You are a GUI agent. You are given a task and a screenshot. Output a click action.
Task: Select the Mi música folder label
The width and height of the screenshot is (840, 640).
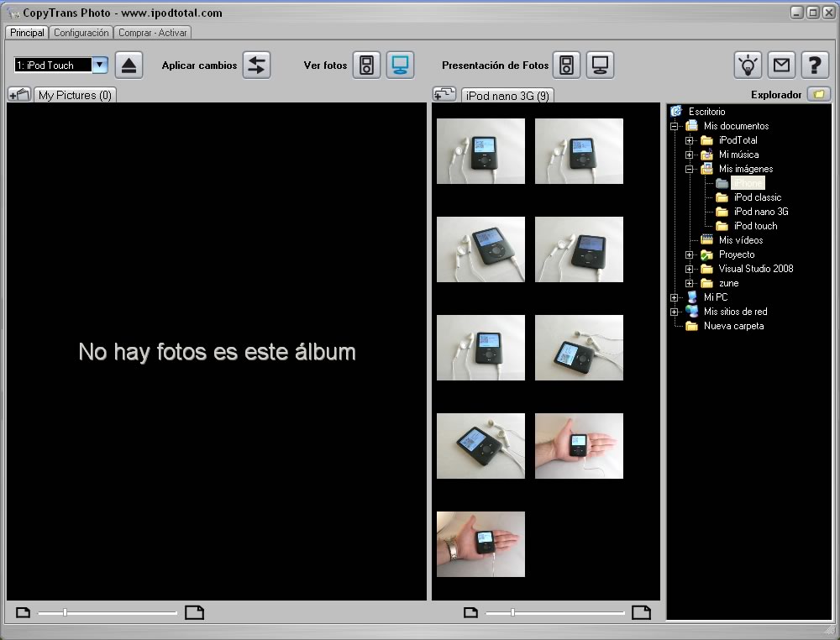738,155
